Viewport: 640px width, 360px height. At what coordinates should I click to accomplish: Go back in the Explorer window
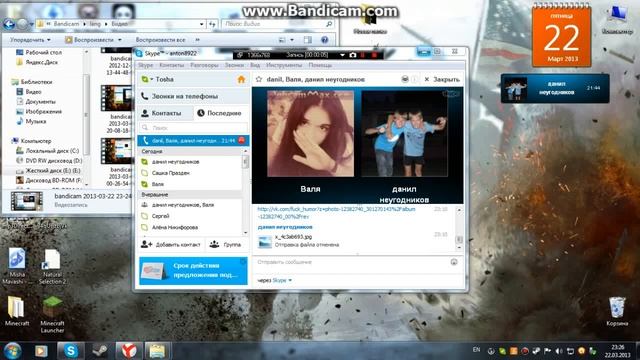(x=9, y=24)
